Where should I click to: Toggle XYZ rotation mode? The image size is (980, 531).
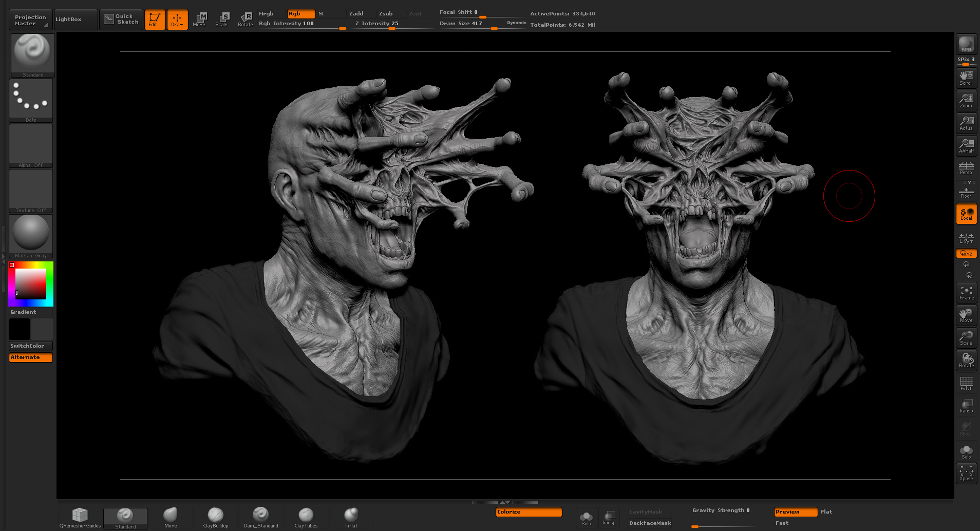[966, 253]
